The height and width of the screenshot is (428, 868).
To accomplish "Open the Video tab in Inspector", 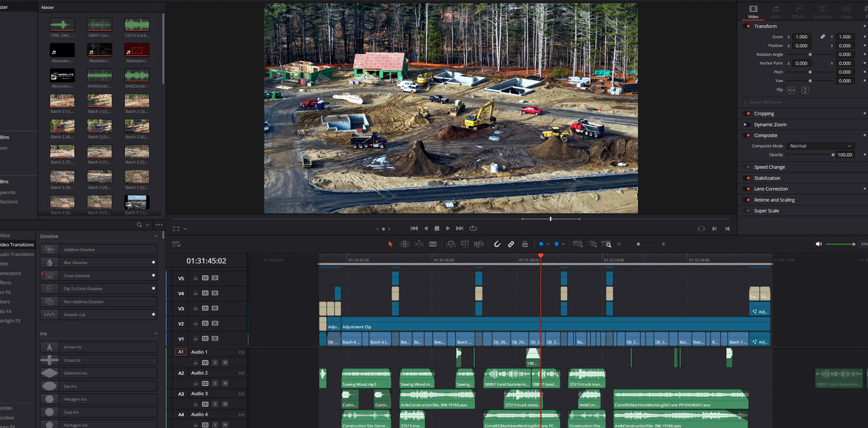I will click(753, 12).
